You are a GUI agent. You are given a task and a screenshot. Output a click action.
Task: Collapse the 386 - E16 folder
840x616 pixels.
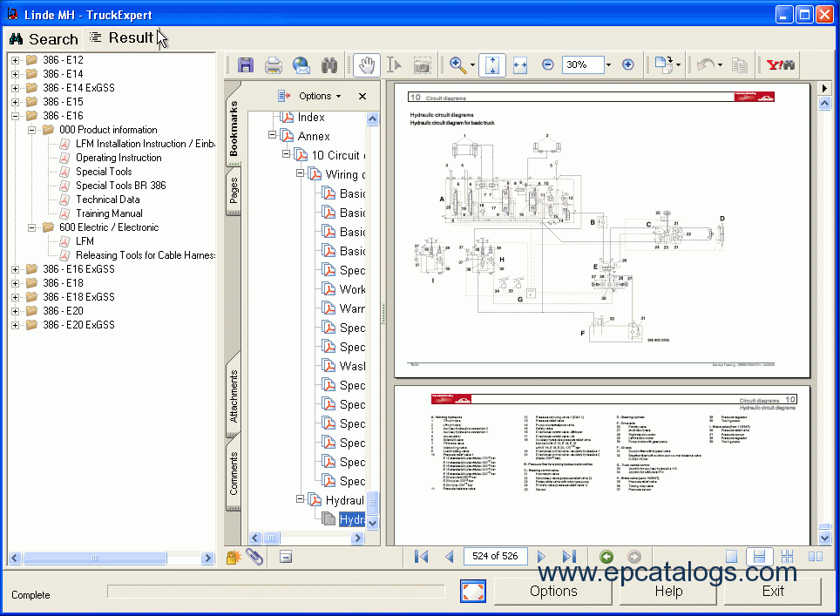coord(15,116)
